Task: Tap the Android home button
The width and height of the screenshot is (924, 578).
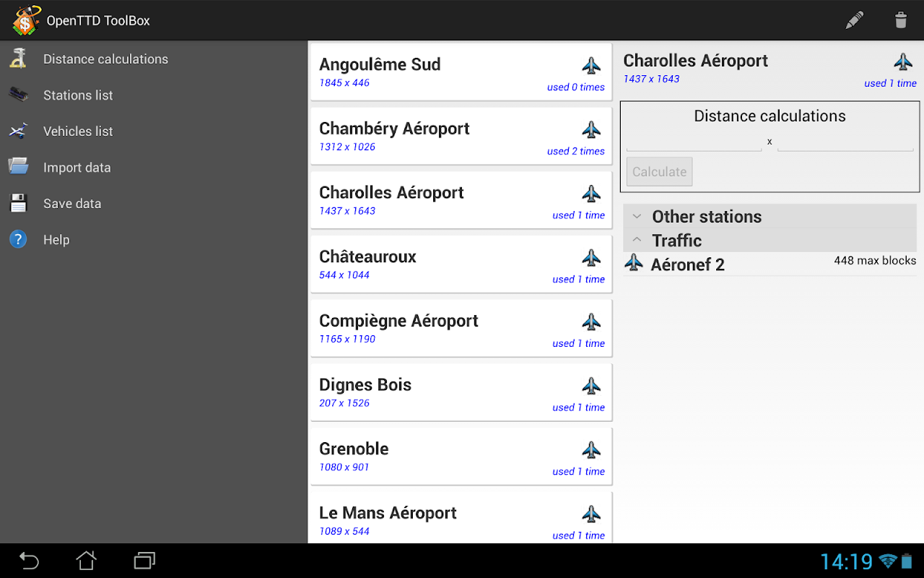Action: pos(87,561)
